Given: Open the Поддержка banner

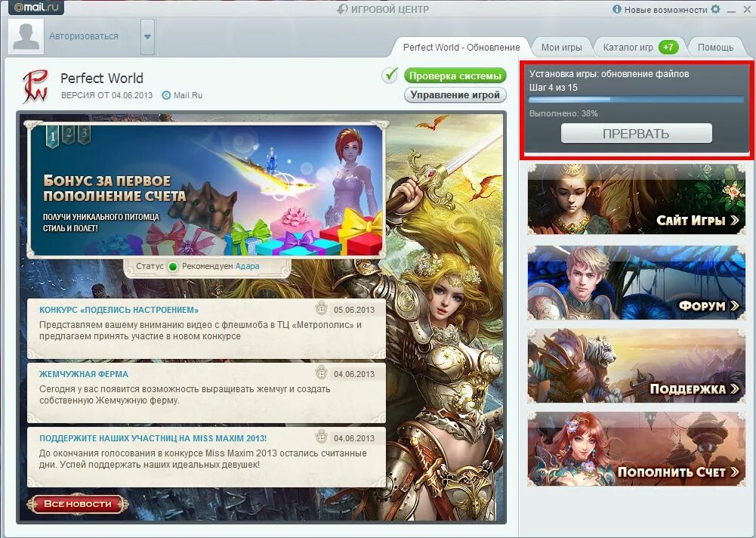Looking at the screenshot, I should tap(637, 366).
